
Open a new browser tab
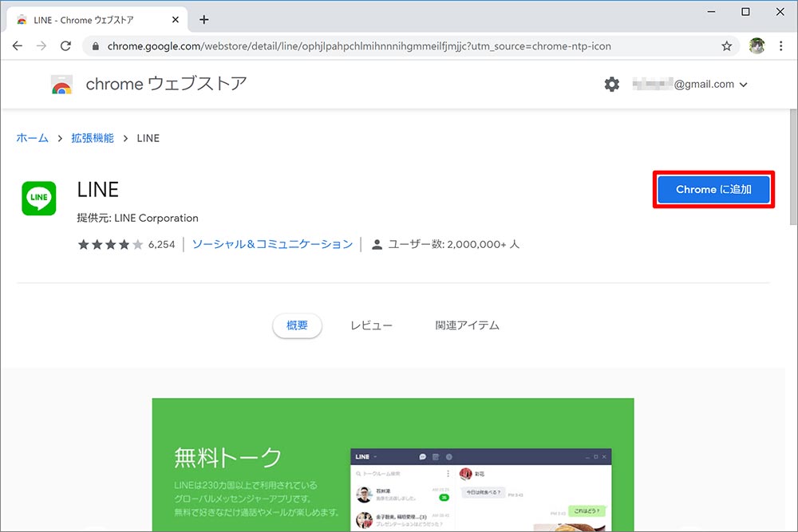click(204, 19)
